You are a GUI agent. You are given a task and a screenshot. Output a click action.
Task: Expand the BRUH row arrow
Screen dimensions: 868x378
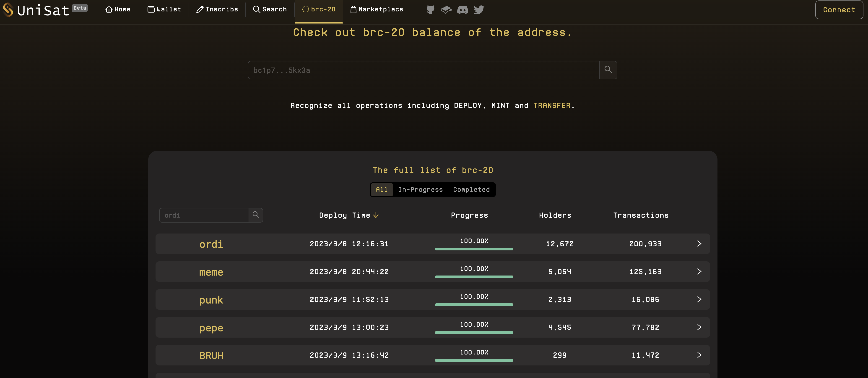tap(699, 355)
